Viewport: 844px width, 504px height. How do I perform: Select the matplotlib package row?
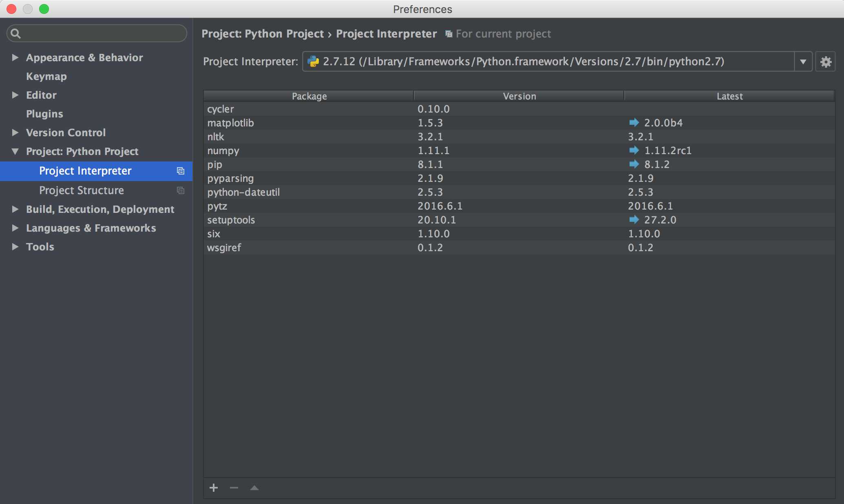pyautogui.click(x=519, y=123)
